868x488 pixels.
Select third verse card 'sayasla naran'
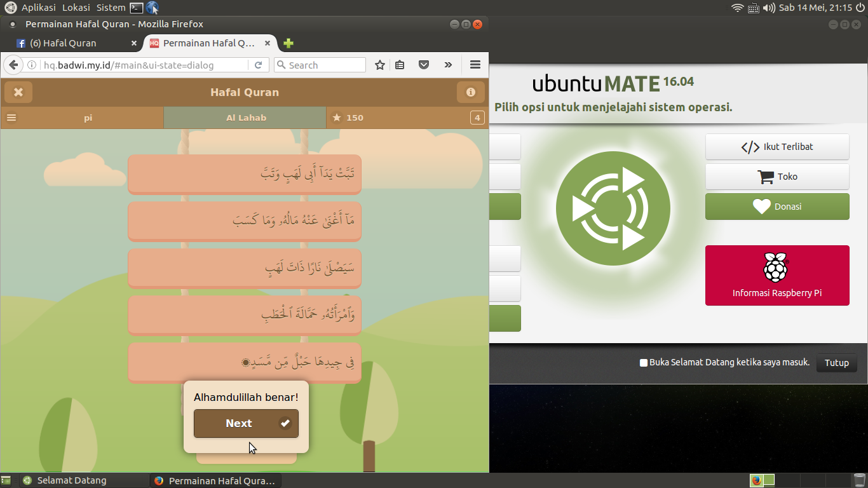point(245,268)
